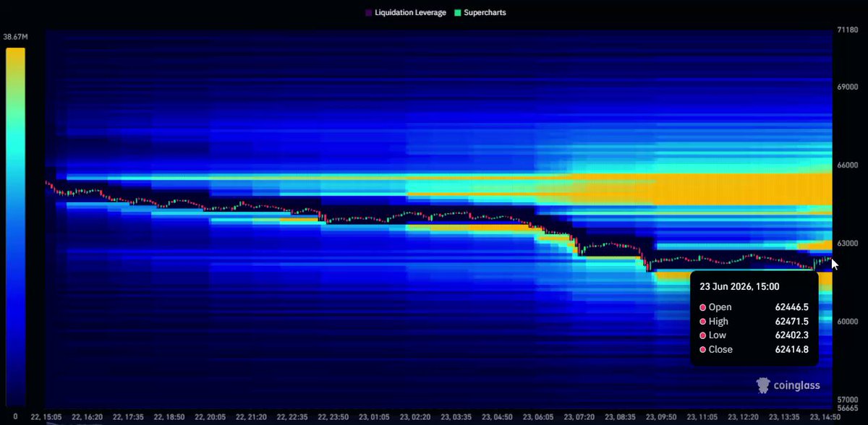Click the 23, 01:05 time axis label
868x425 pixels.
[x=375, y=417]
